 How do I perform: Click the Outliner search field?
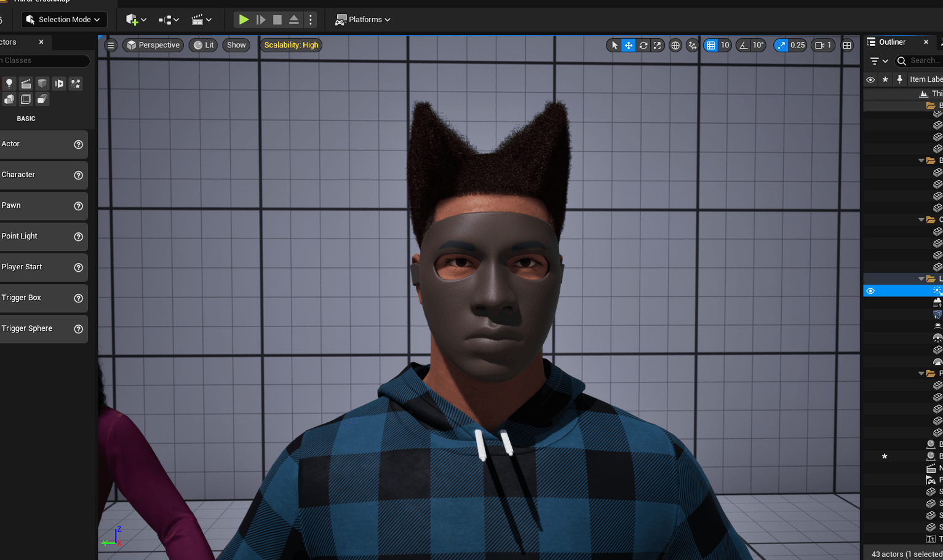click(x=919, y=60)
